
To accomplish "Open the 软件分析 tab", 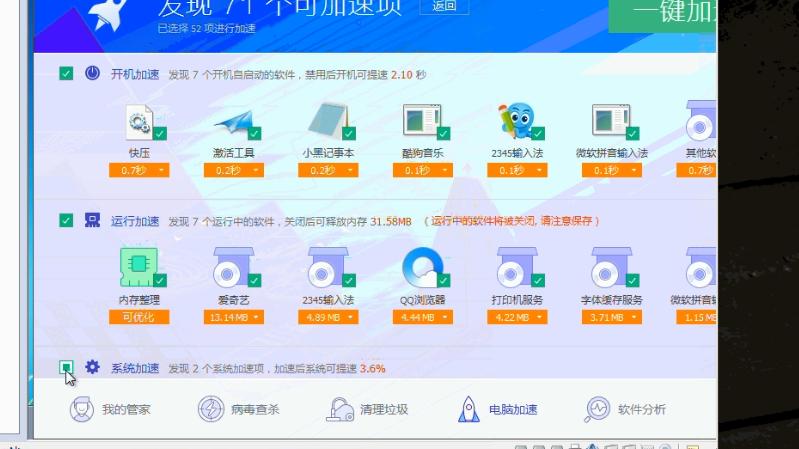I will [625, 409].
